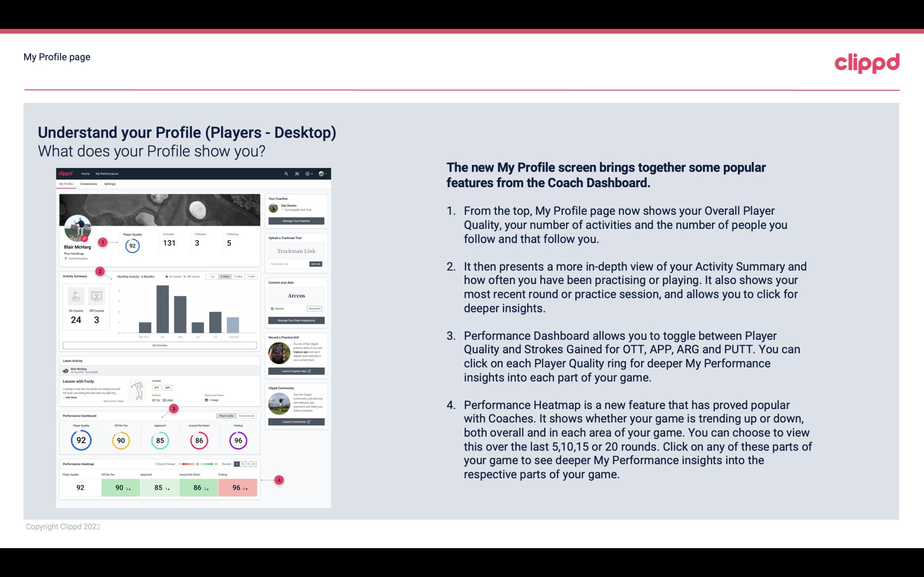Select the My Profile tab
924x577 pixels.
point(67,184)
